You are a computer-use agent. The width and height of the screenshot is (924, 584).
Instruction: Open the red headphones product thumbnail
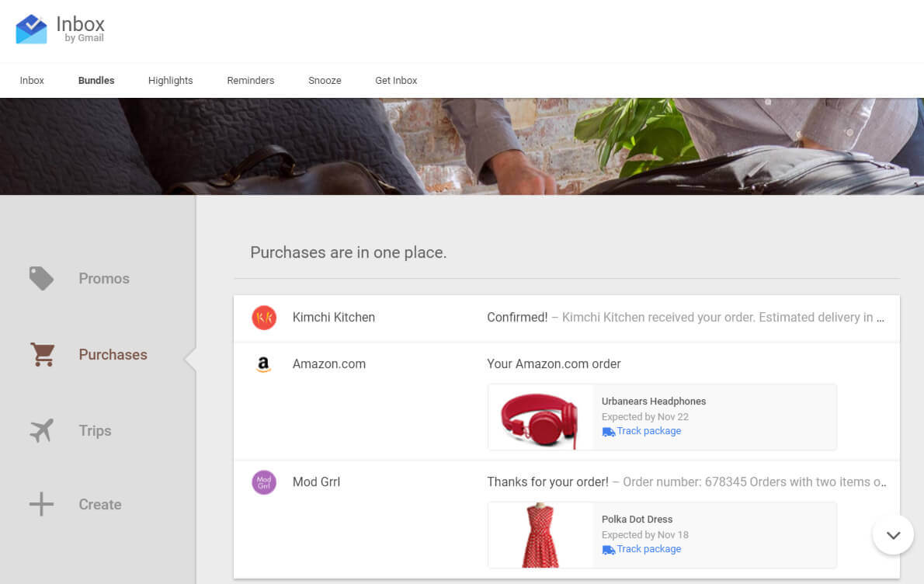coord(540,417)
